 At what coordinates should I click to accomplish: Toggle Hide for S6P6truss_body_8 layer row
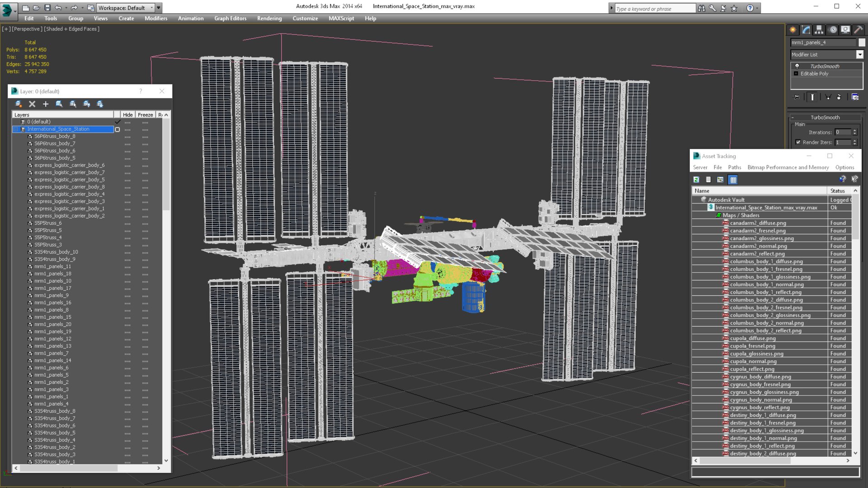pyautogui.click(x=127, y=136)
